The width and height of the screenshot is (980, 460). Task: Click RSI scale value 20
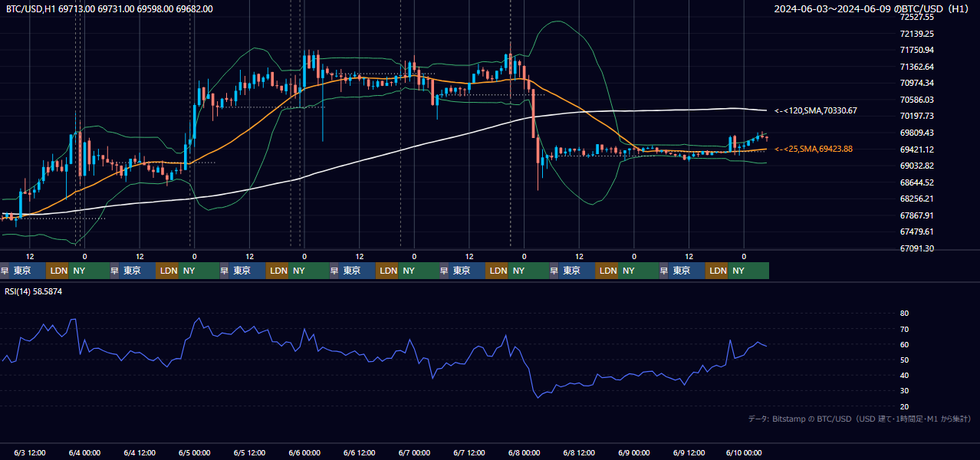tap(905, 406)
